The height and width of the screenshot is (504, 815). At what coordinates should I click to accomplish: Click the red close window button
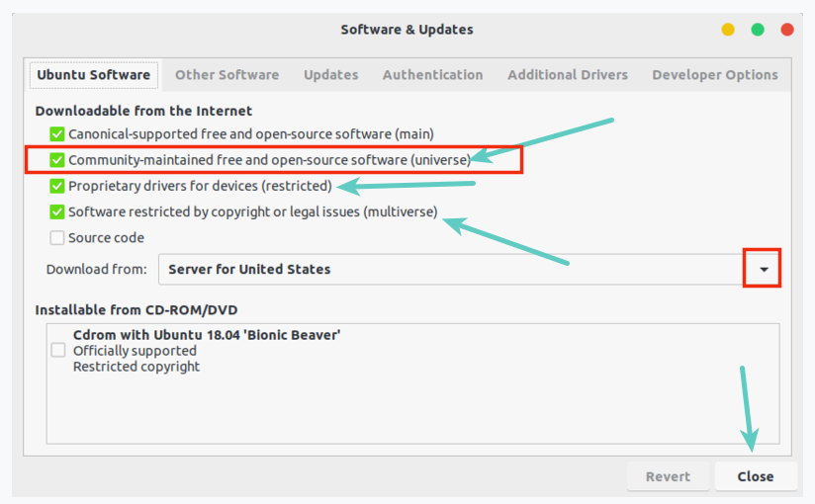[787, 30]
